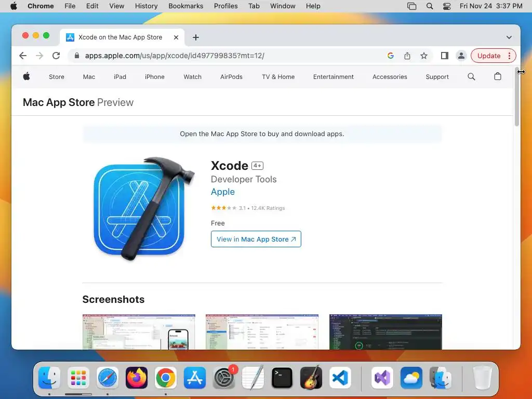Open System Settings from the Dock

coord(224,378)
